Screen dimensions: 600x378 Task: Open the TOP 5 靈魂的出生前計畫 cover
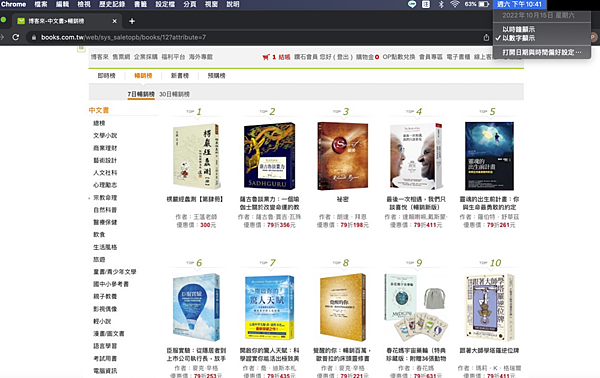tap(489, 156)
